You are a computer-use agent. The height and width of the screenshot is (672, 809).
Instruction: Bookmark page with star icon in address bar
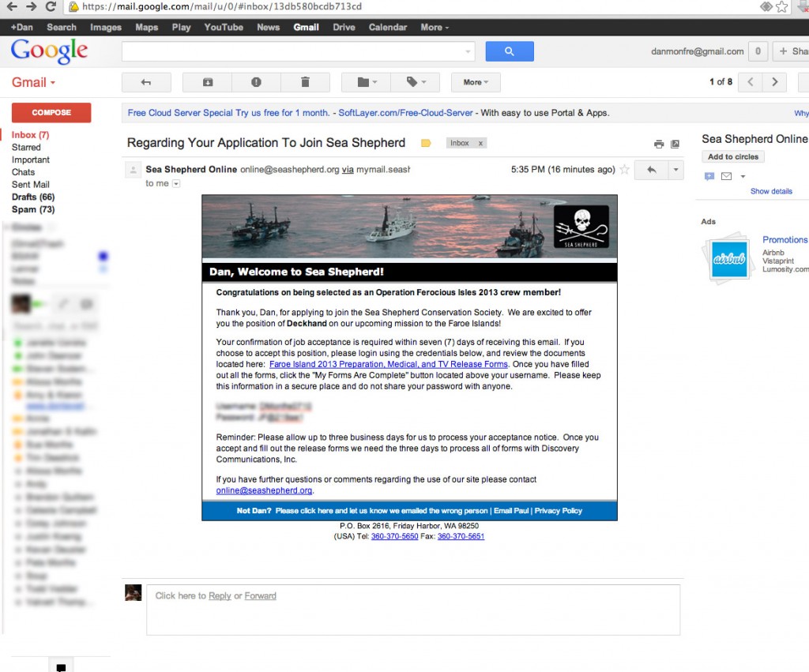point(781,6)
